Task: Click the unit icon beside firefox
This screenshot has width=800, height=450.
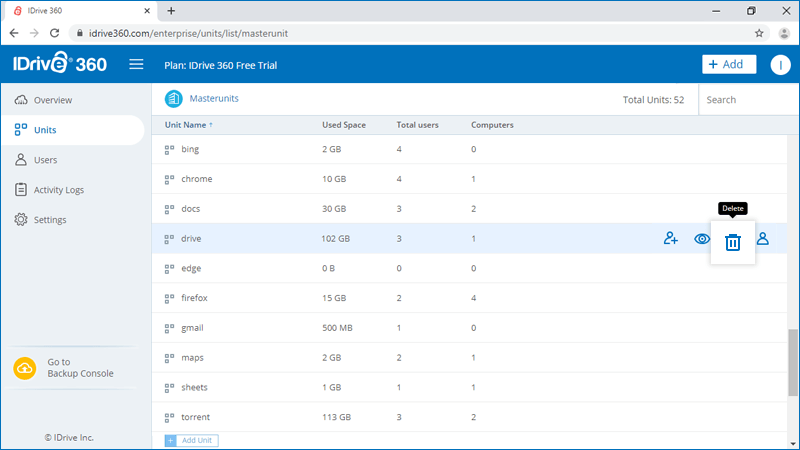Action: 169,298
